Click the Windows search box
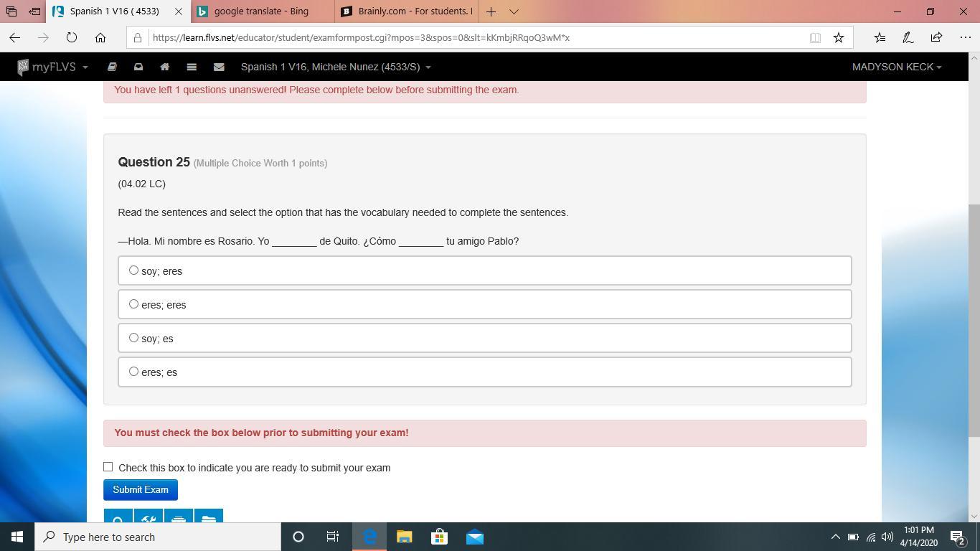 click(x=158, y=537)
